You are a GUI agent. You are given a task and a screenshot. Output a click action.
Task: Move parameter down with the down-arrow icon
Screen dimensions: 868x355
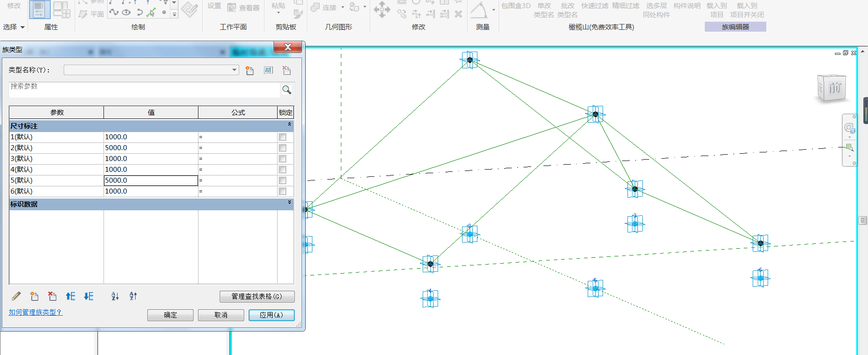[89, 296]
